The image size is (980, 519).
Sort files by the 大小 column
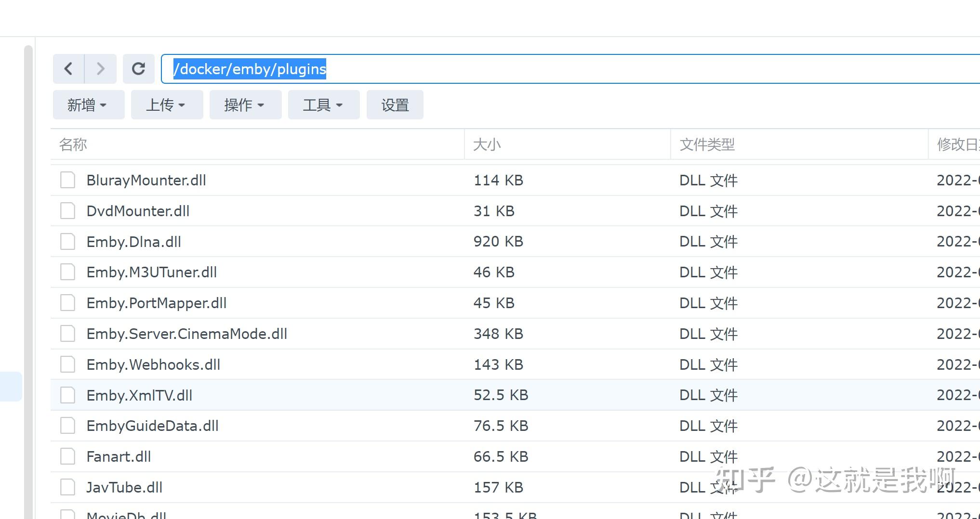click(487, 144)
